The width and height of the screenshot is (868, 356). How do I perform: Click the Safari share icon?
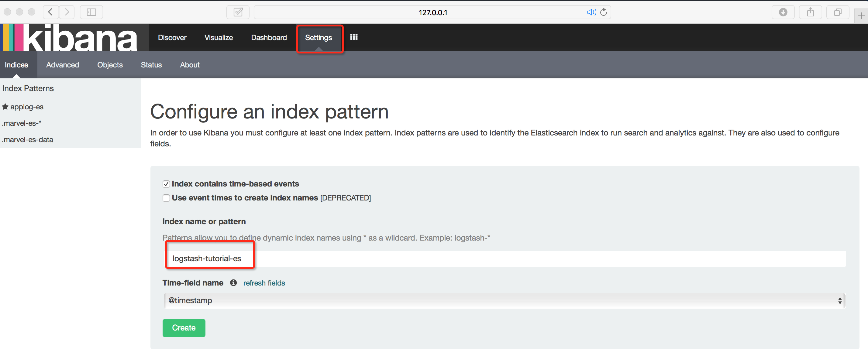tap(810, 12)
